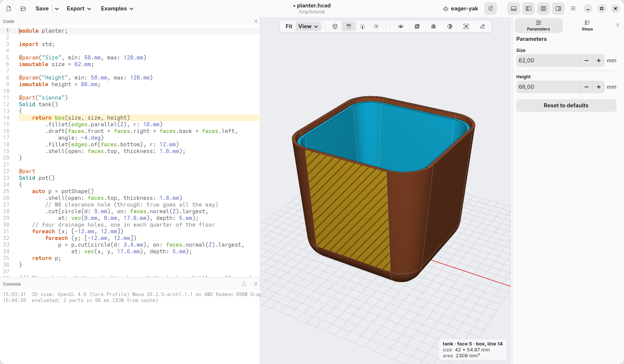Image resolution: width=624 pixels, height=364 pixels.
Task: Click the auto-reload lightning refresh icon
Action: (x=491, y=9)
